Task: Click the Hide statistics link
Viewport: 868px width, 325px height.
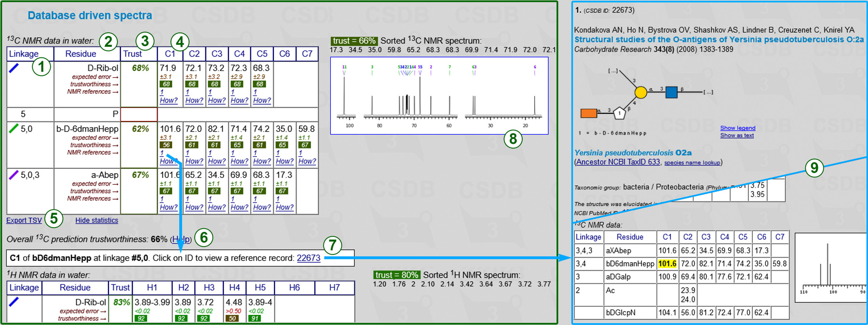Action: pyautogui.click(x=96, y=220)
